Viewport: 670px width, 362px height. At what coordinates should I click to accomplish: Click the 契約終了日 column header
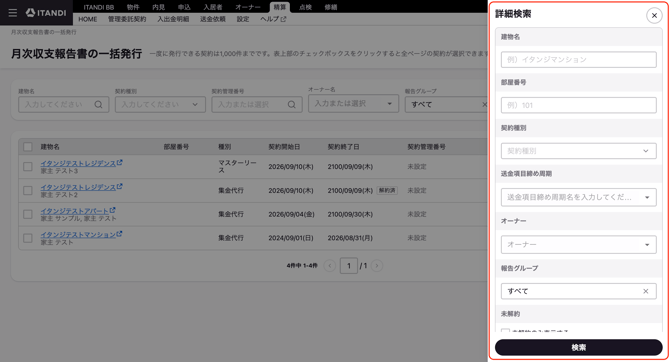click(344, 147)
